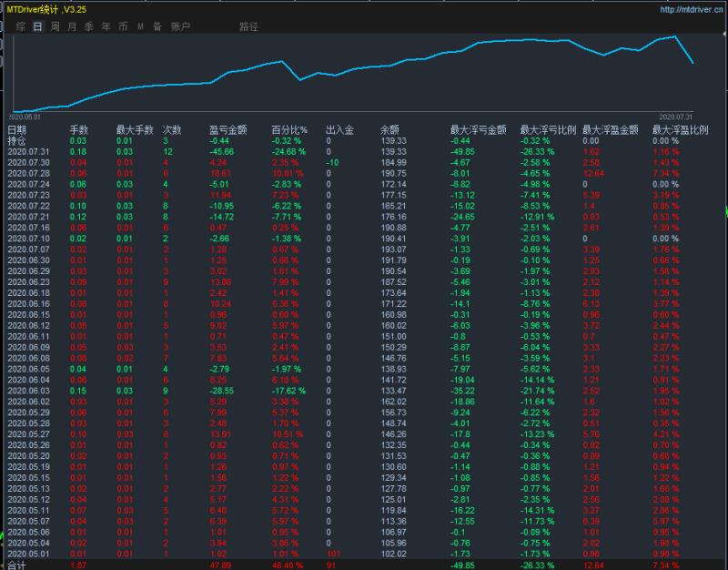Switch to the 月 monthly tab

click(x=72, y=26)
